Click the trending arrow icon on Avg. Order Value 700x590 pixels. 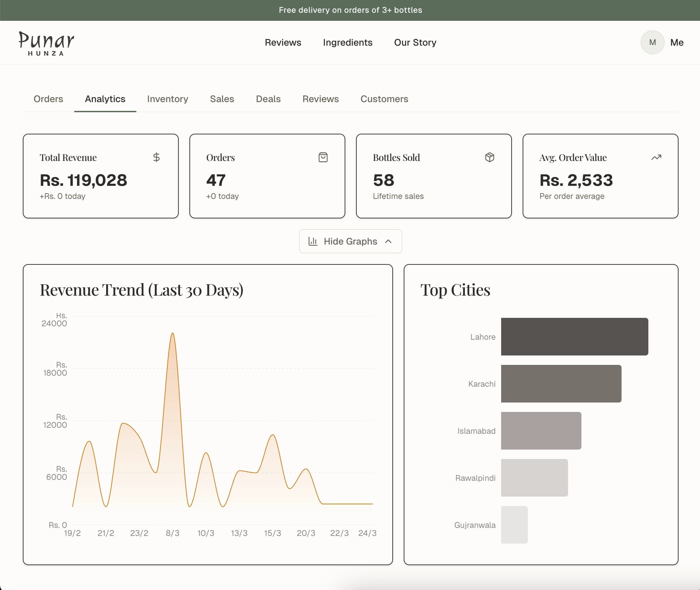point(656,157)
